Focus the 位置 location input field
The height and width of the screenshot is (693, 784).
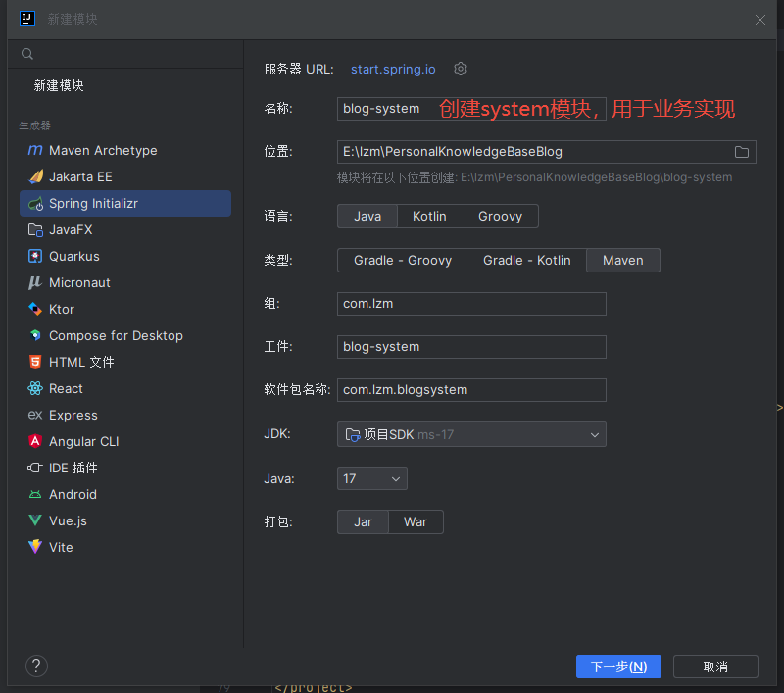click(547, 152)
